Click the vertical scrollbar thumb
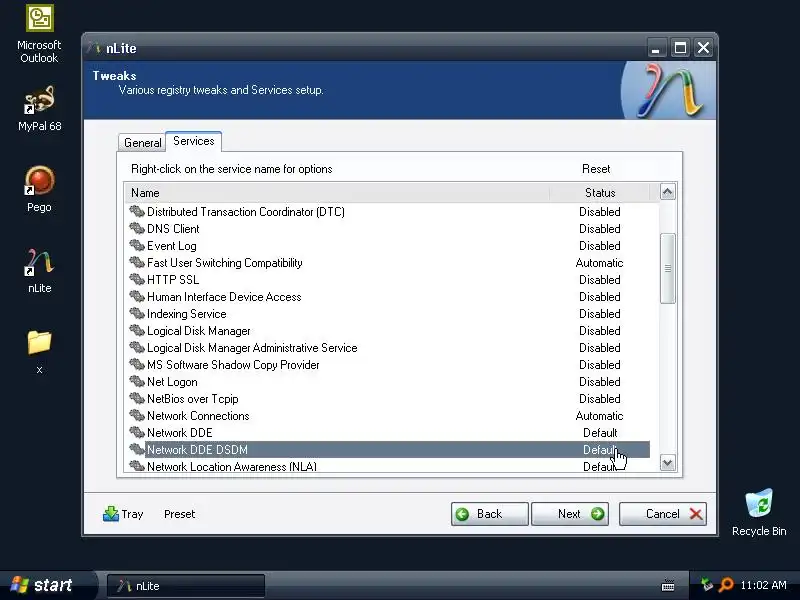800x600 pixels. 667,268
